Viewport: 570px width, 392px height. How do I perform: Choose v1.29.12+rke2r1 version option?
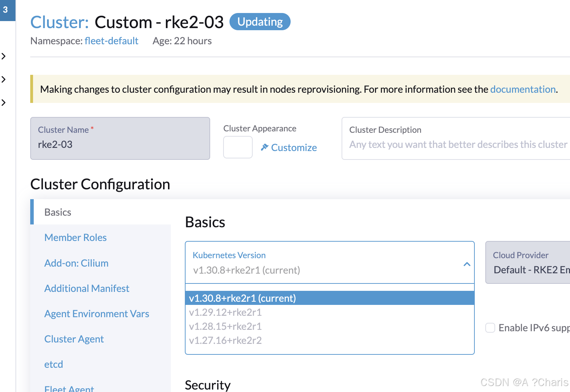click(330, 312)
